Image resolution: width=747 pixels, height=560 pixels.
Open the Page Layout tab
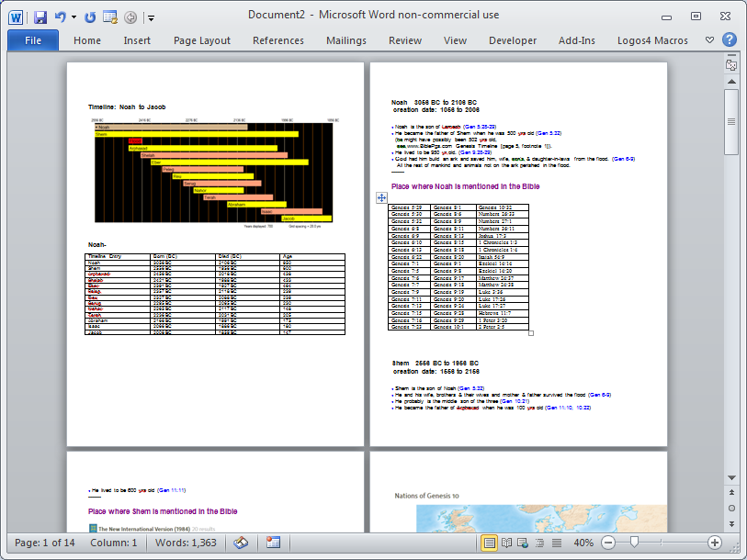202,40
